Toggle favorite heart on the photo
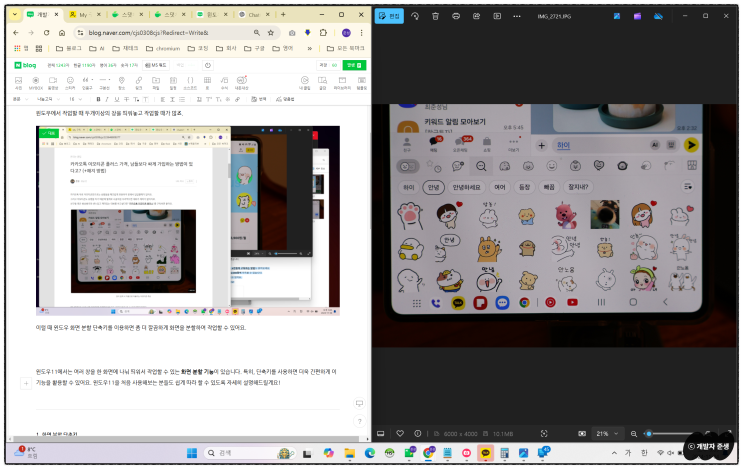Screen dimensions: 743x469 [400, 433]
